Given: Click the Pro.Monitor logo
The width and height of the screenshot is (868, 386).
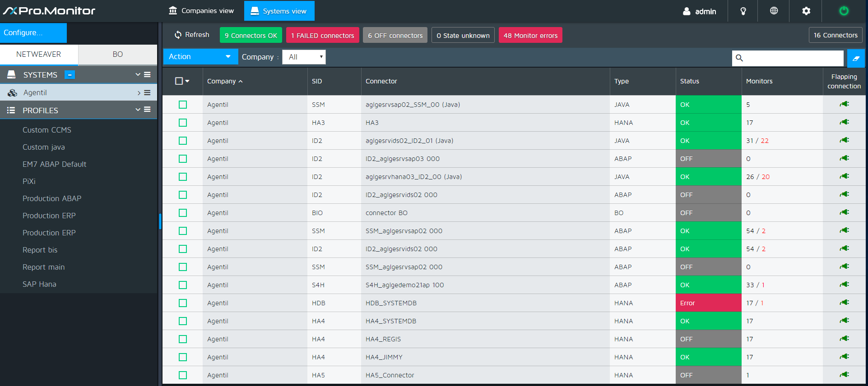Looking at the screenshot, I should [49, 11].
